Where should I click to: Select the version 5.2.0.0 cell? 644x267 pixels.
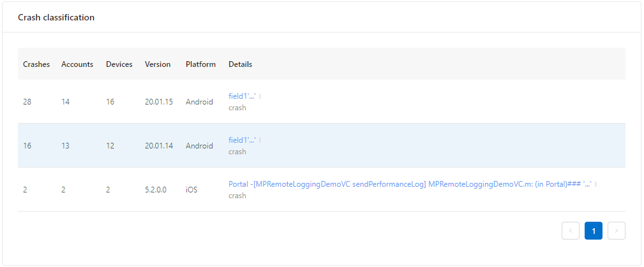coord(156,190)
